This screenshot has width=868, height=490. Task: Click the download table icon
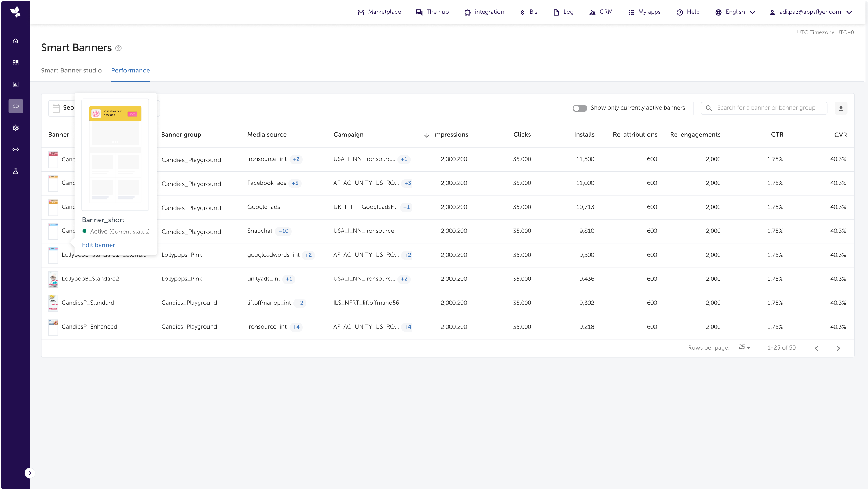[841, 108]
